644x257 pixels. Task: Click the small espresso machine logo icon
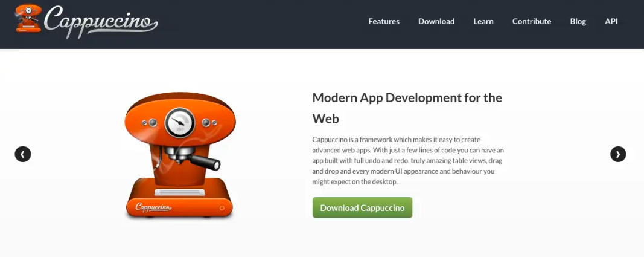click(x=28, y=18)
